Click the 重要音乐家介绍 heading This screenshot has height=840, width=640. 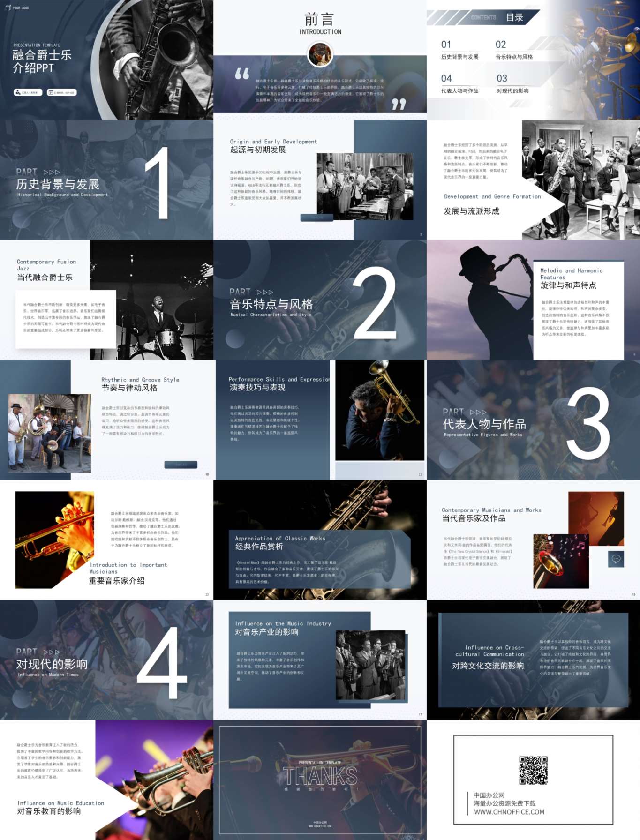pos(117,581)
